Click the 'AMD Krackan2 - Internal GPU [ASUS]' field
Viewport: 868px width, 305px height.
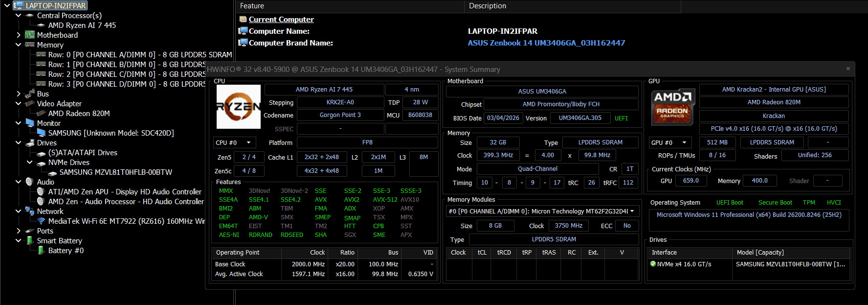(774, 90)
